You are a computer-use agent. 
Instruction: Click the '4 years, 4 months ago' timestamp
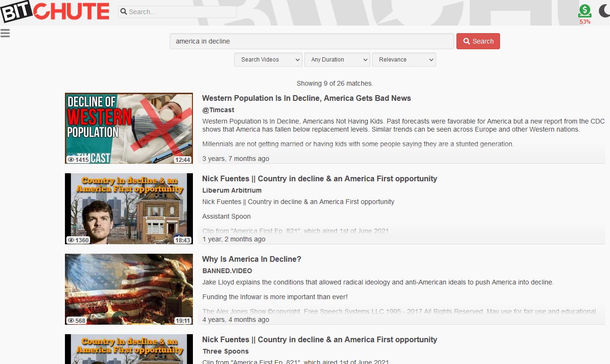click(236, 320)
